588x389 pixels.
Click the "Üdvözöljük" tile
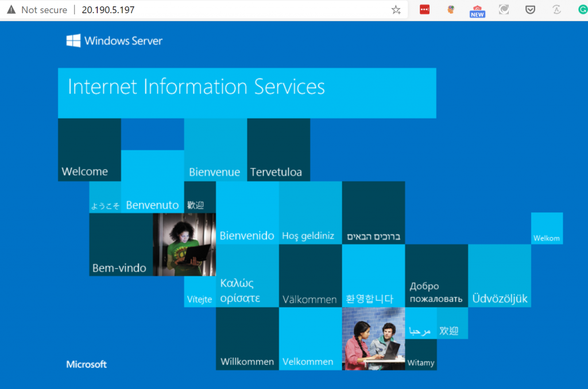point(500,276)
